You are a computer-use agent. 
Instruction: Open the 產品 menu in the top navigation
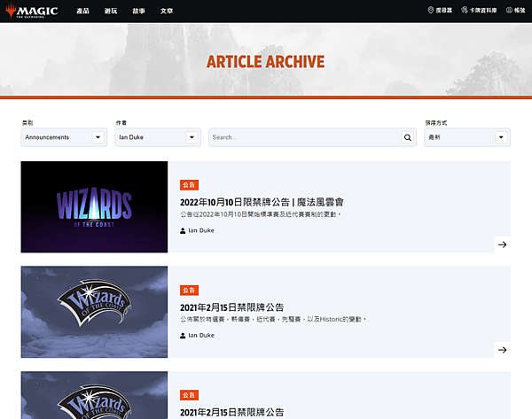[x=82, y=11]
